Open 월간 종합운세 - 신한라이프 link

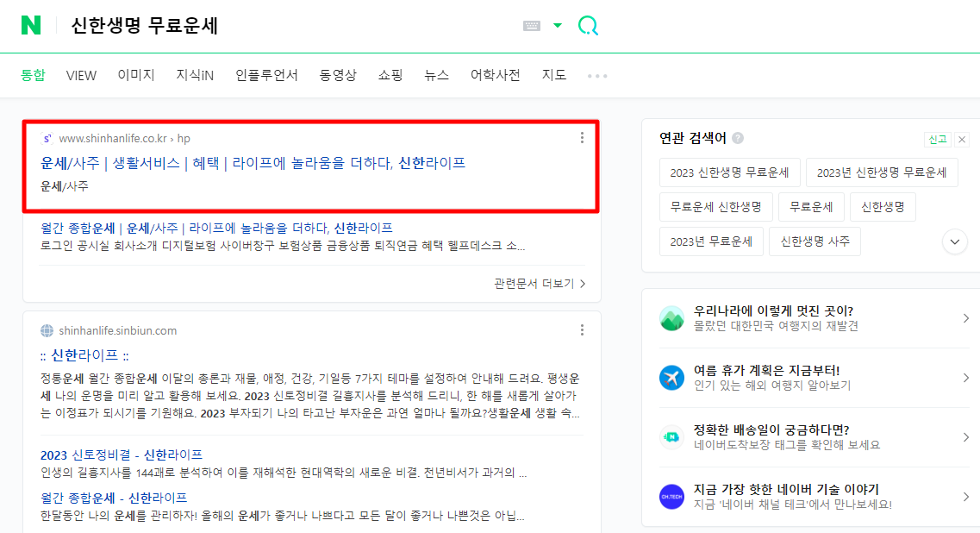(114, 498)
